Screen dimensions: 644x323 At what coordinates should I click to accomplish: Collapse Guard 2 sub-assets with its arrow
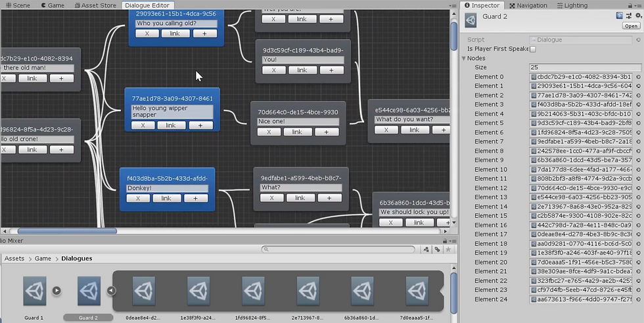111,291
